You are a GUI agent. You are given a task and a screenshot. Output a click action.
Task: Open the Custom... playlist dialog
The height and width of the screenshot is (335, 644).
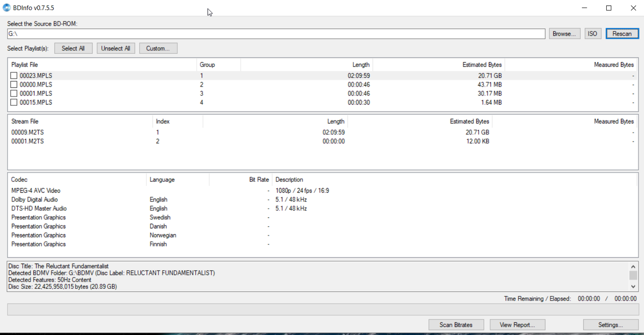[x=158, y=48]
